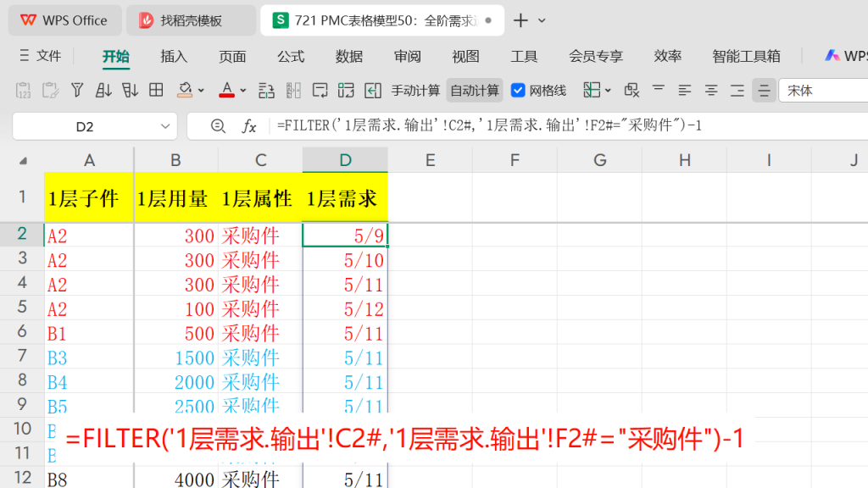
Task: Switch to the 视图 ribbon tab
Action: (x=465, y=56)
